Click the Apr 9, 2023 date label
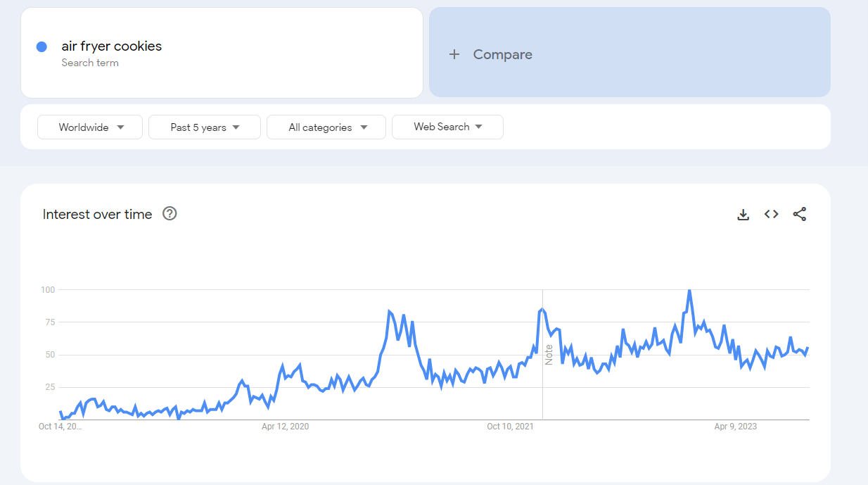 pyautogui.click(x=736, y=427)
